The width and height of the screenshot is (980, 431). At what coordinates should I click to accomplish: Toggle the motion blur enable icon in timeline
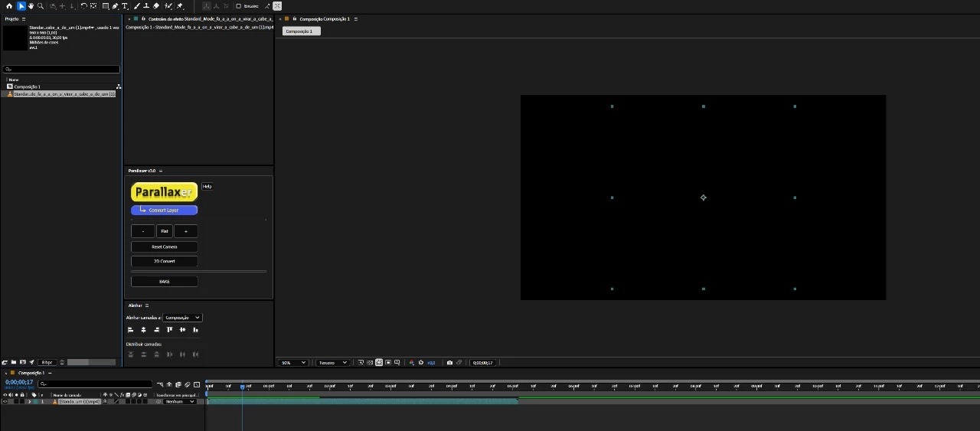[187, 384]
